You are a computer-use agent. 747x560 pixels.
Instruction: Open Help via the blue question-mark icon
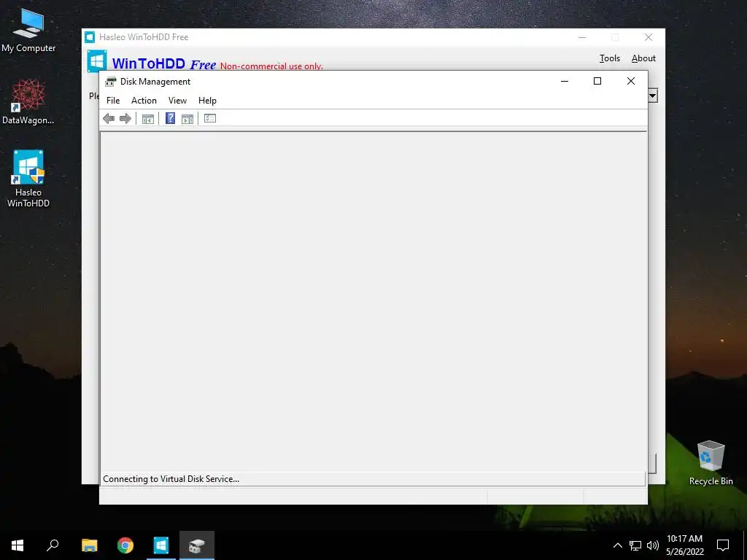pos(170,118)
